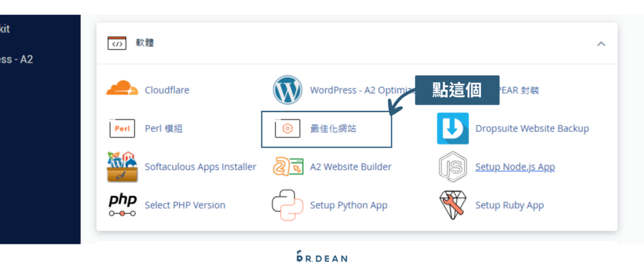Click the Cloudflare link text
Screen dimensions: 644x272
[x=167, y=90]
